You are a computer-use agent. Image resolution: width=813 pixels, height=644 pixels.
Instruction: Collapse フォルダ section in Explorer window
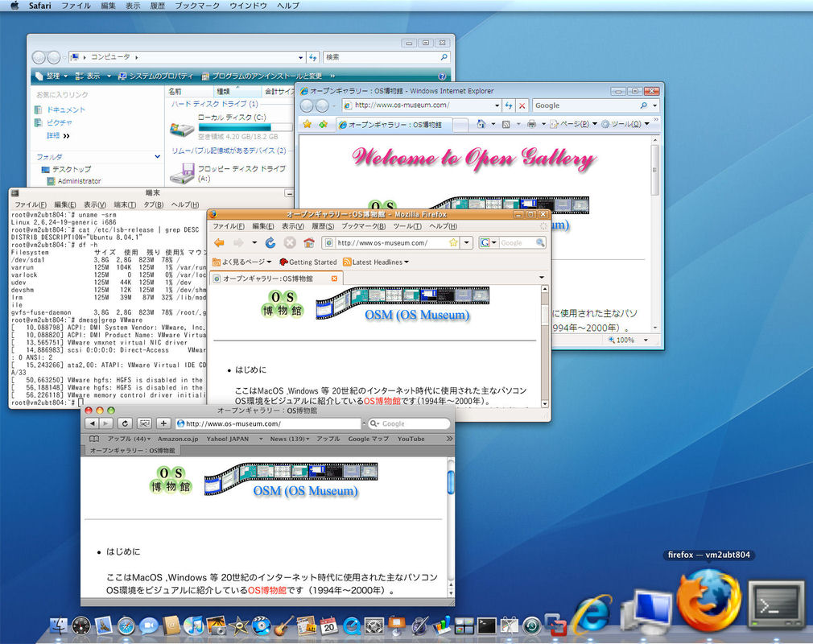pos(157,157)
